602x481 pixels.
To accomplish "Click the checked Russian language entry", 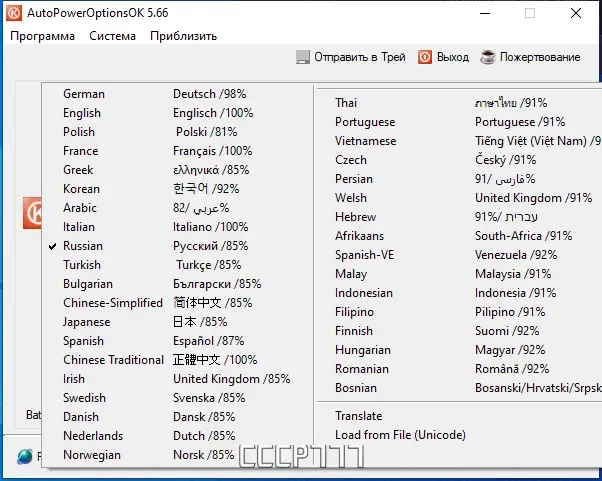I will 178,246.
